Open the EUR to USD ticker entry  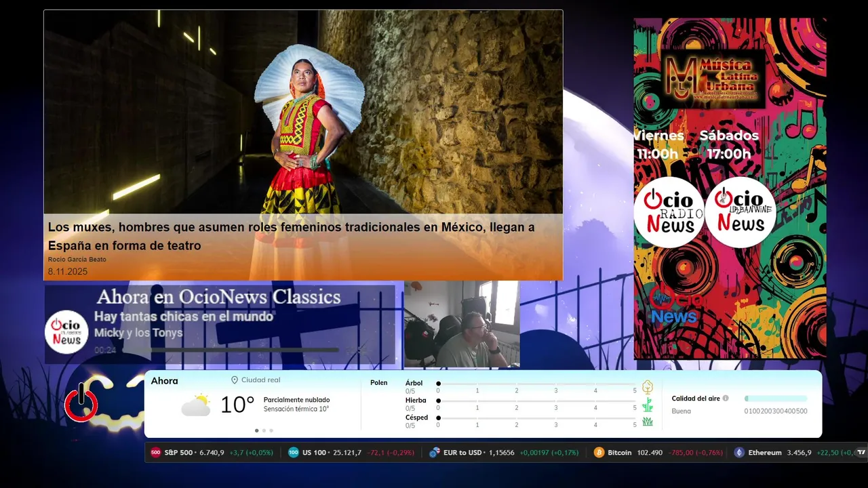[x=504, y=452]
